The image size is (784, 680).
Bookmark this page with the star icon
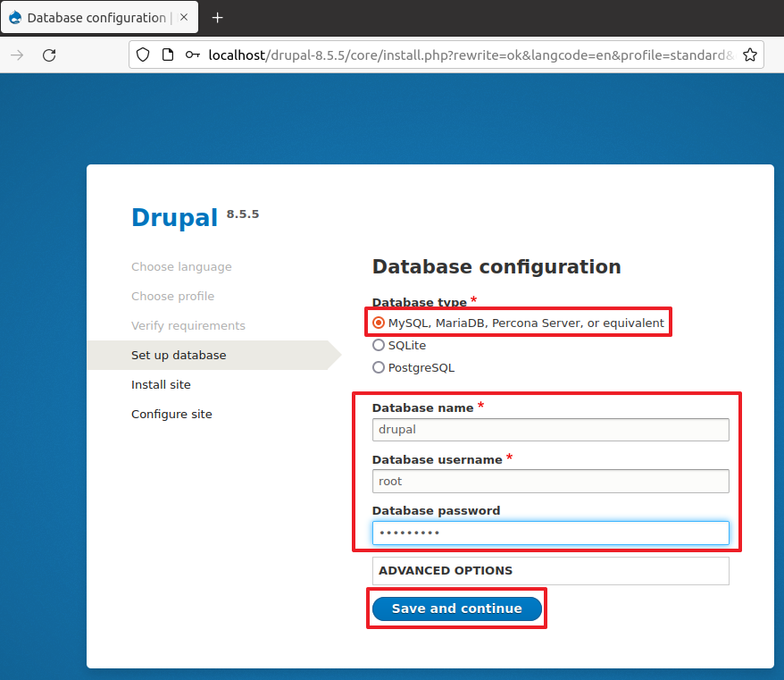click(749, 55)
